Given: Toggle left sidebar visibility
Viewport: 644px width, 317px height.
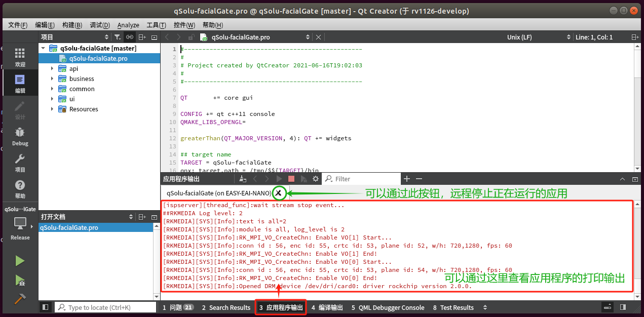Looking at the screenshot, I should point(46,307).
